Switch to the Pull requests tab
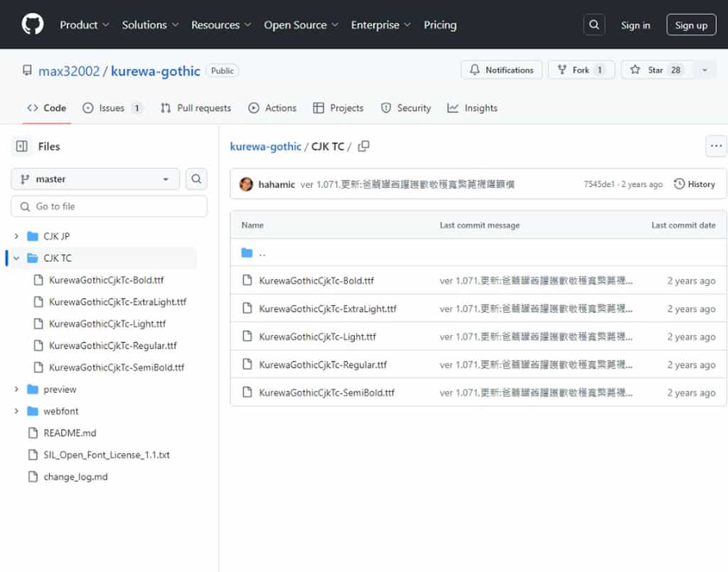This screenshot has width=728, height=572. pyautogui.click(x=196, y=108)
